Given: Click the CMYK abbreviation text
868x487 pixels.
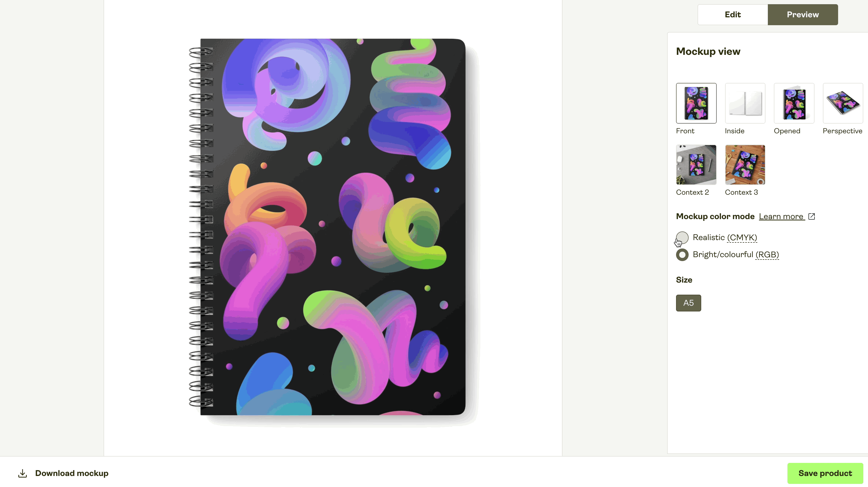Looking at the screenshot, I should [x=742, y=237].
